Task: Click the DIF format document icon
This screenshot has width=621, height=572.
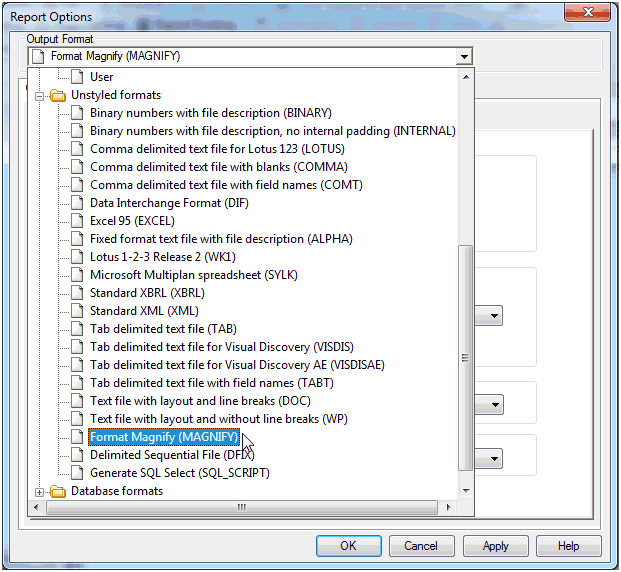Action: [x=77, y=203]
